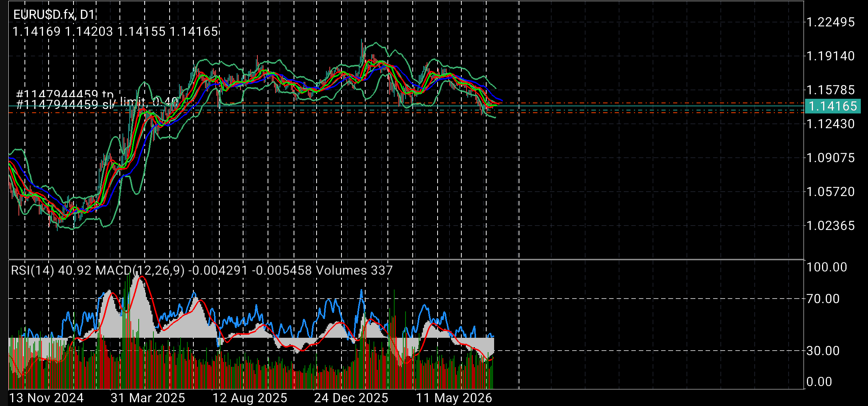The image size is (868, 406).
Task: Click the 100.00 indicator scale label
Action: 827,267
